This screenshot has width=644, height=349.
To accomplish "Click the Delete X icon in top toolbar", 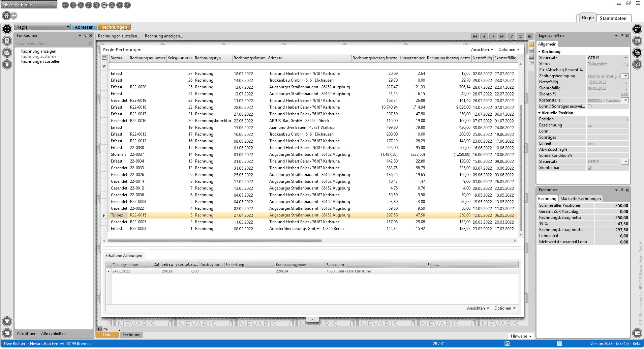I will [120, 5].
